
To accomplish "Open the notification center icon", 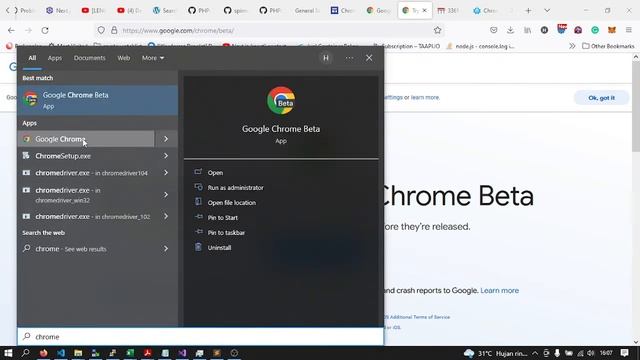I will [x=624, y=353].
